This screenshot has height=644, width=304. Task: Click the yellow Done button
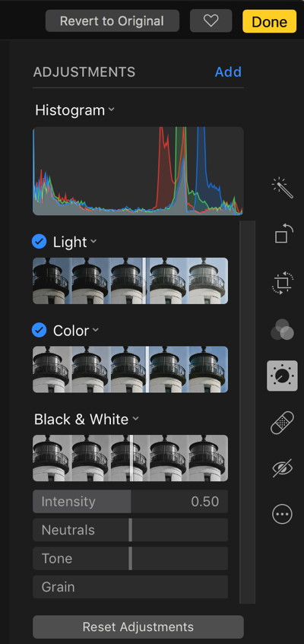(x=270, y=21)
